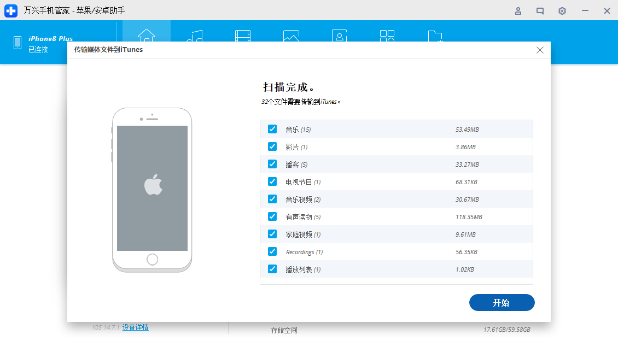
Task: Open the user account icon
Action: click(x=518, y=11)
